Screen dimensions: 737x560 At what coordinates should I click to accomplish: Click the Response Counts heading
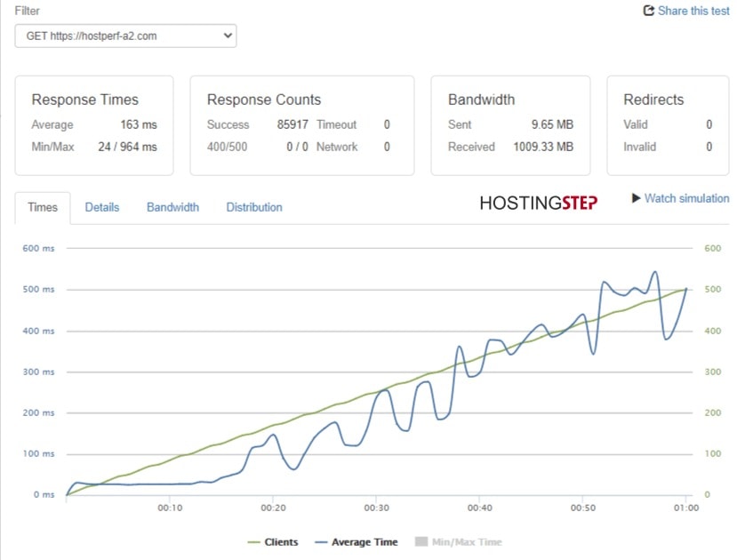click(264, 100)
